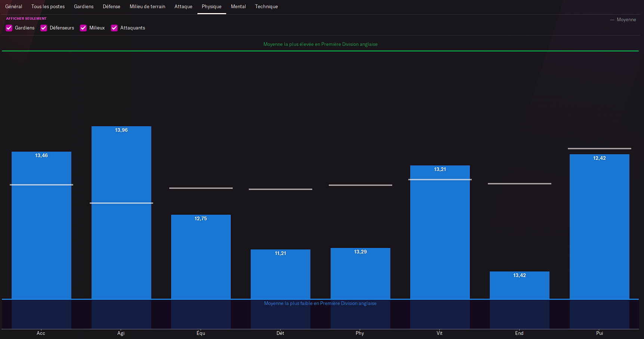Click the End axis label
The height and width of the screenshot is (339, 644).
point(519,333)
